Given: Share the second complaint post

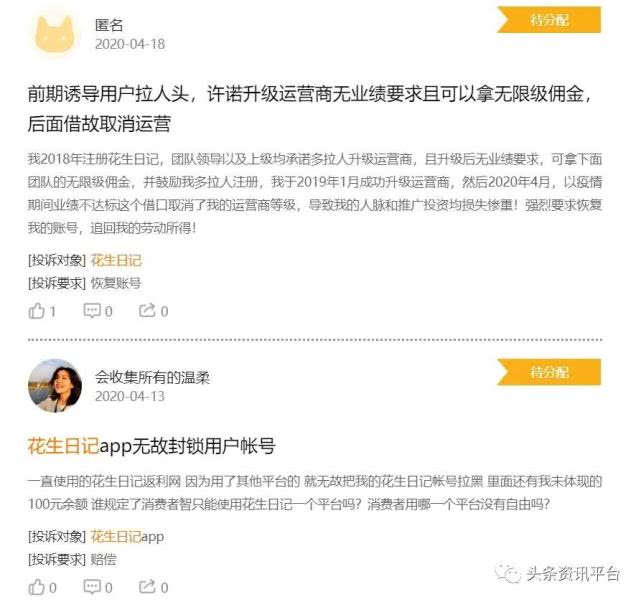Looking at the screenshot, I should click(147, 586).
